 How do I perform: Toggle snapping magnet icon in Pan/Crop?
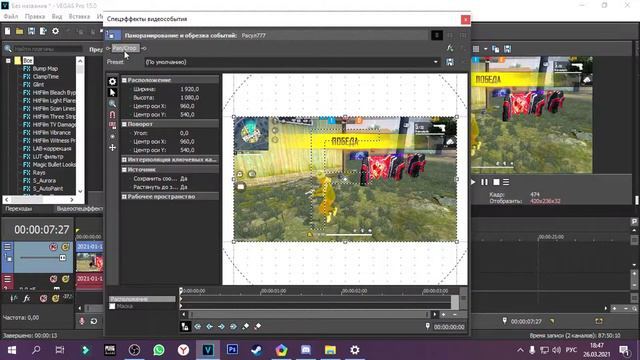pyautogui.click(x=112, y=115)
